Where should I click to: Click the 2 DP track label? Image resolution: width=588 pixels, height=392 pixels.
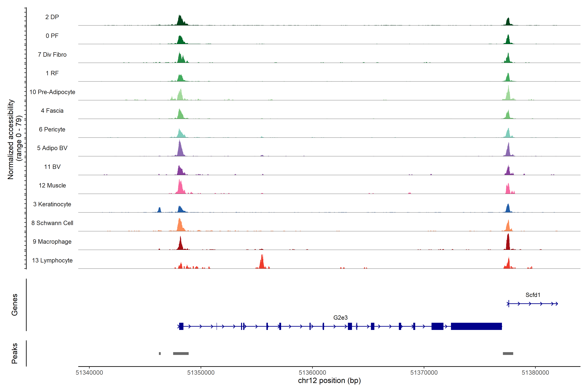(52, 17)
